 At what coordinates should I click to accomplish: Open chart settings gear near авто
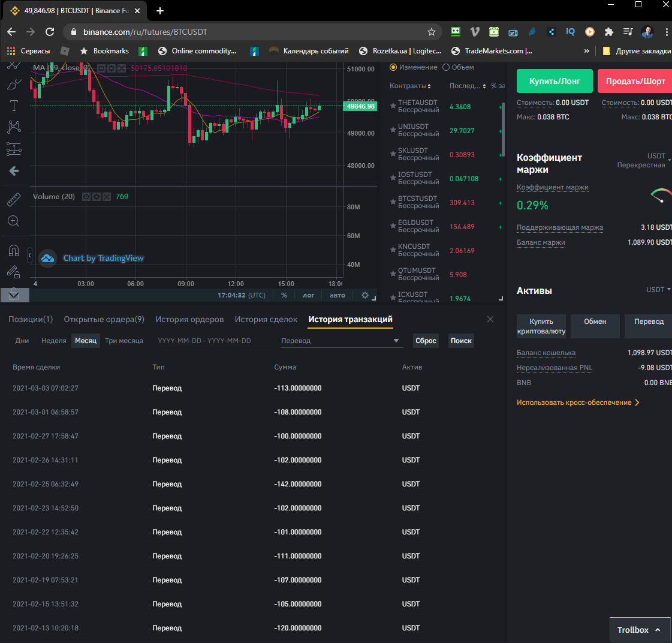(x=364, y=295)
